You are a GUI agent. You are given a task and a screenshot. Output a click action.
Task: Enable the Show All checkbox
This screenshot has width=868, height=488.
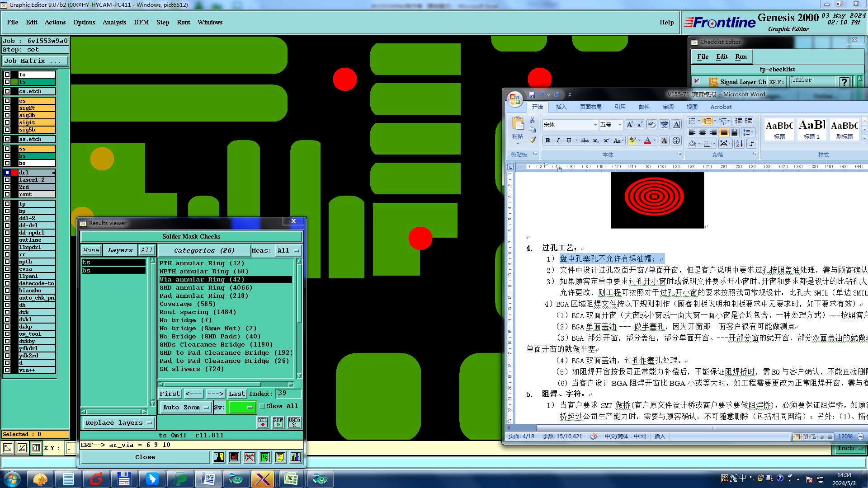(x=262, y=406)
